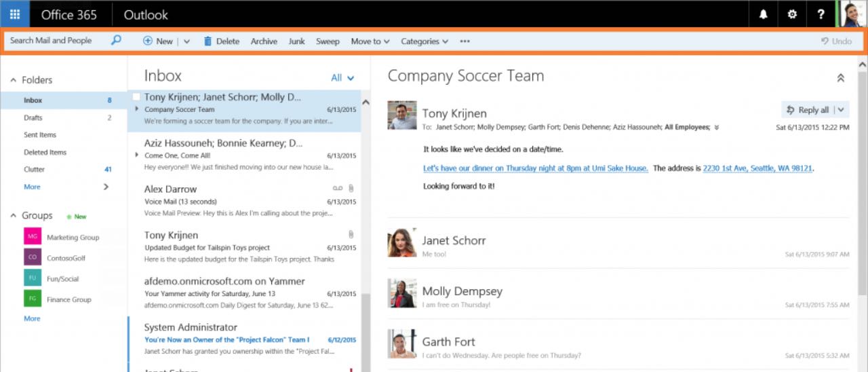The height and width of the screenshot is (372, 868).
Task: Click the voicemail icon on Alex Darrow message
Action: click(338, 188)
